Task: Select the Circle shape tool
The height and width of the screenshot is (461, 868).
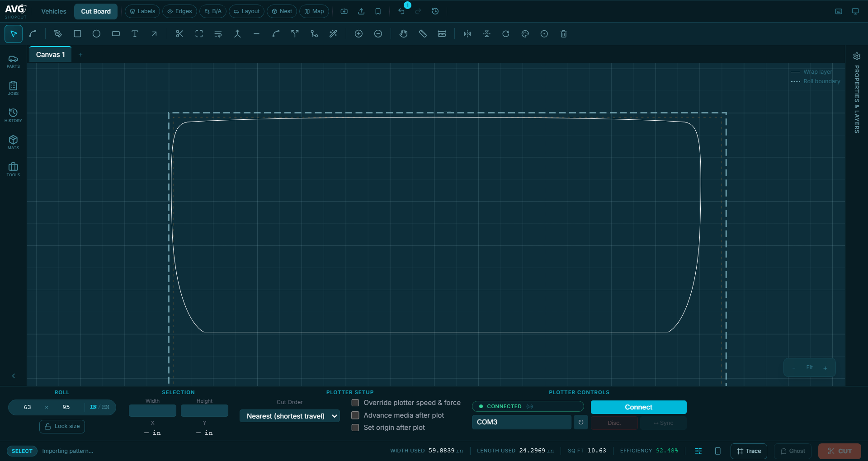Action: pyautogui.click(x=96, y=34)
